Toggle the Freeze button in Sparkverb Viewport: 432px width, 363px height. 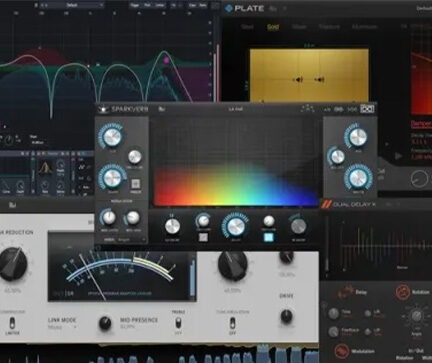click(x=135, y=184)
